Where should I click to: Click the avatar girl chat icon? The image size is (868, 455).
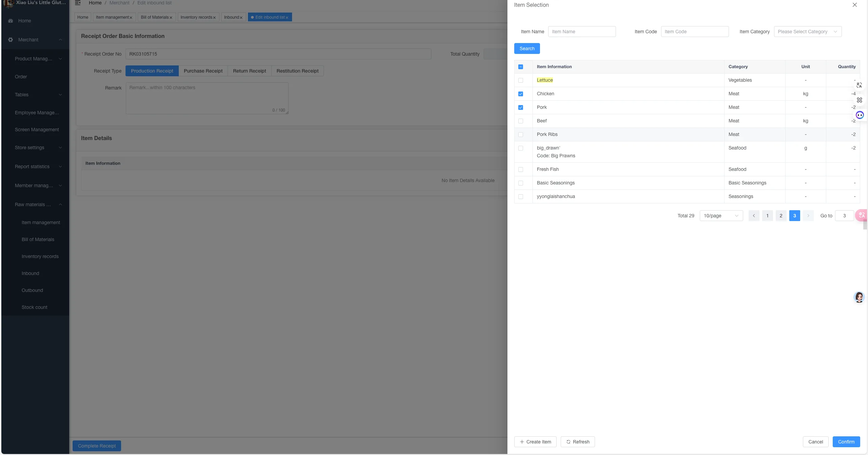pyautogui.click(x=859, y=297)
